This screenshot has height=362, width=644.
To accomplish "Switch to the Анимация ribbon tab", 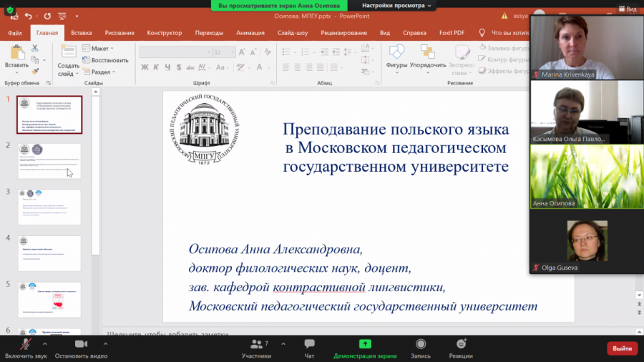I will (x=250, y=33).
